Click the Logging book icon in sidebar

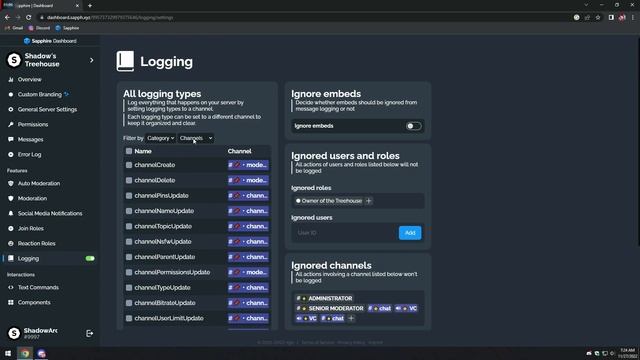coord(11,258)
